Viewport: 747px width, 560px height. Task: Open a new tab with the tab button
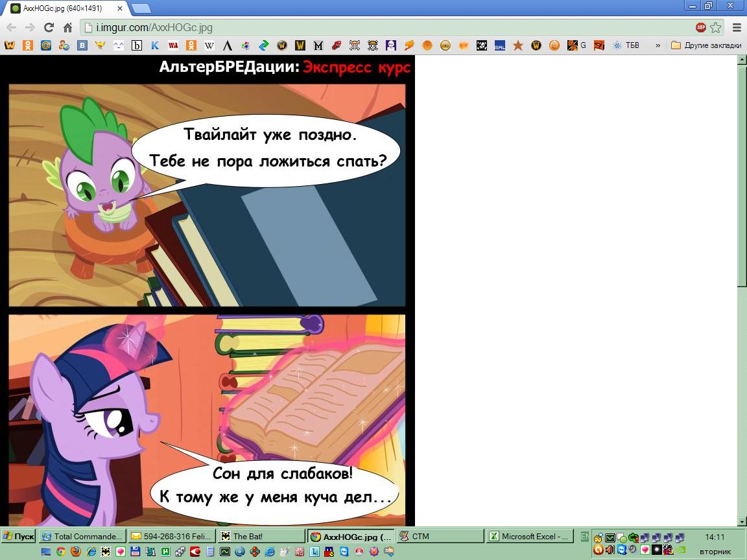141,8
